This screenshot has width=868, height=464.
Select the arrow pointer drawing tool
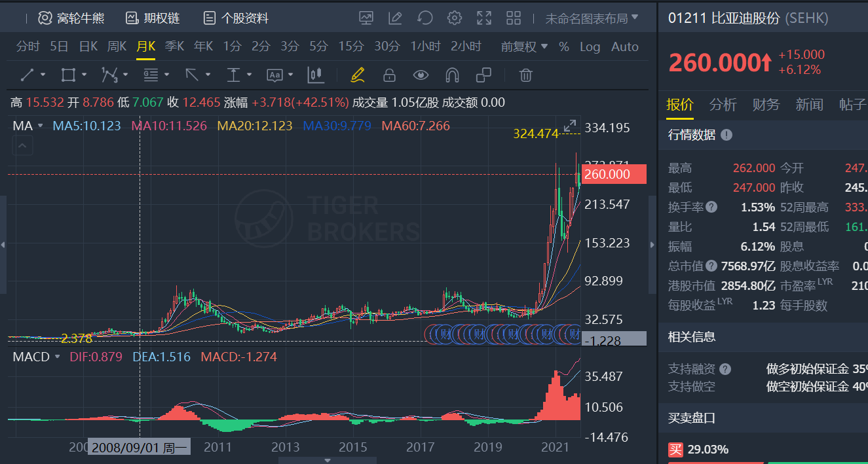192,75
